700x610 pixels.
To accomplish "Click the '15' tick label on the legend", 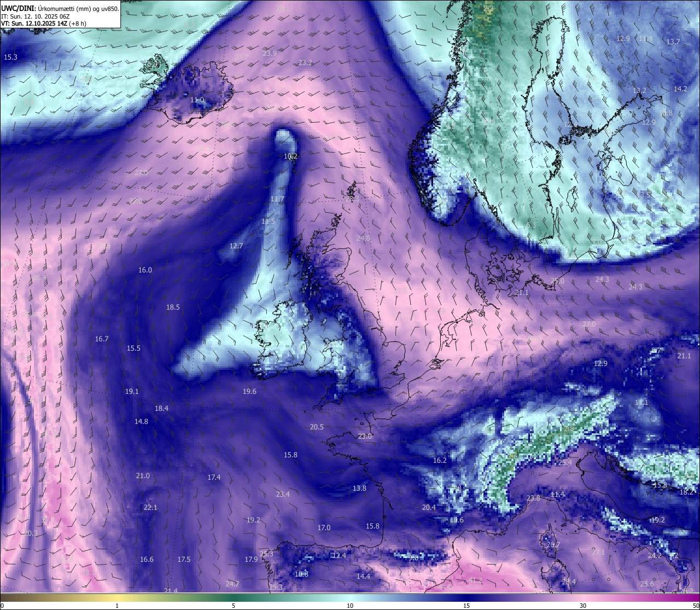I will click(x=466, y=606).
